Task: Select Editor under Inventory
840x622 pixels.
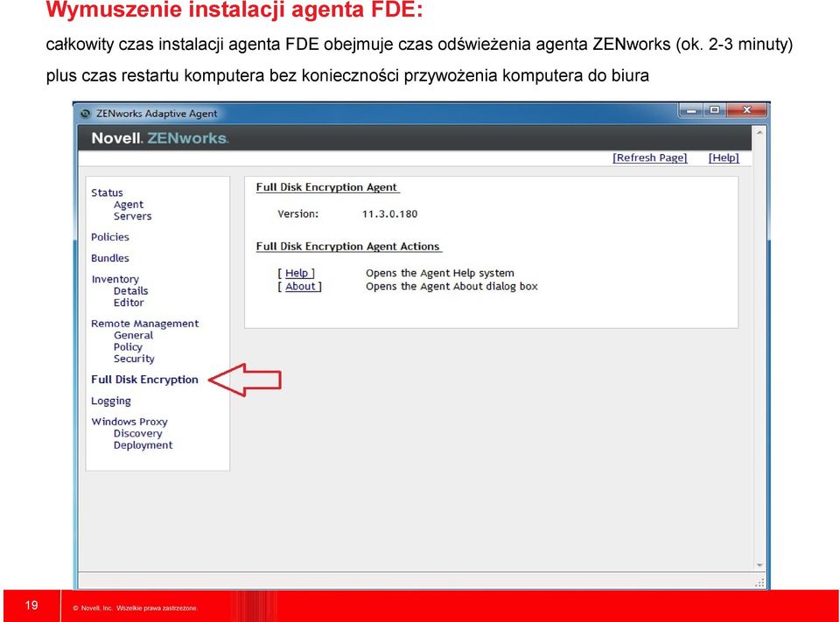Action: tap(129, 303)
